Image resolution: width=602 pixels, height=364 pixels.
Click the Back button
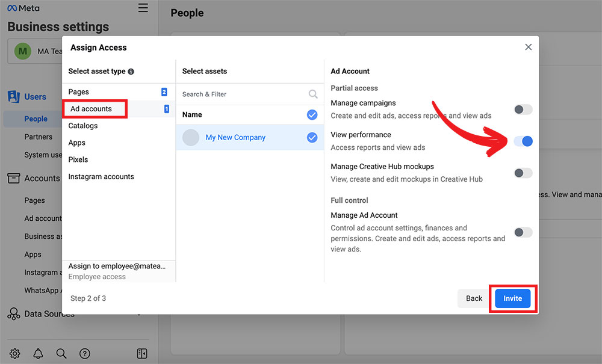pyautogui.click(x=474, y=298)
